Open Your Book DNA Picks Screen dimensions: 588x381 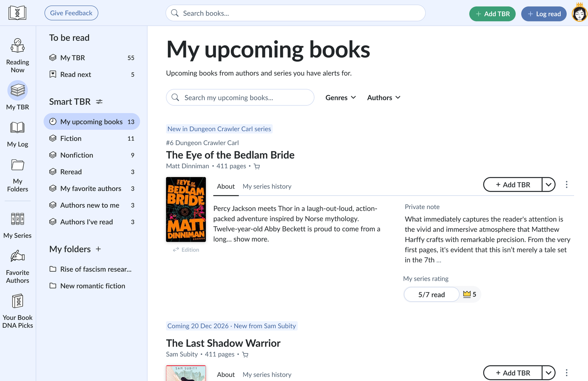(18, 311)
